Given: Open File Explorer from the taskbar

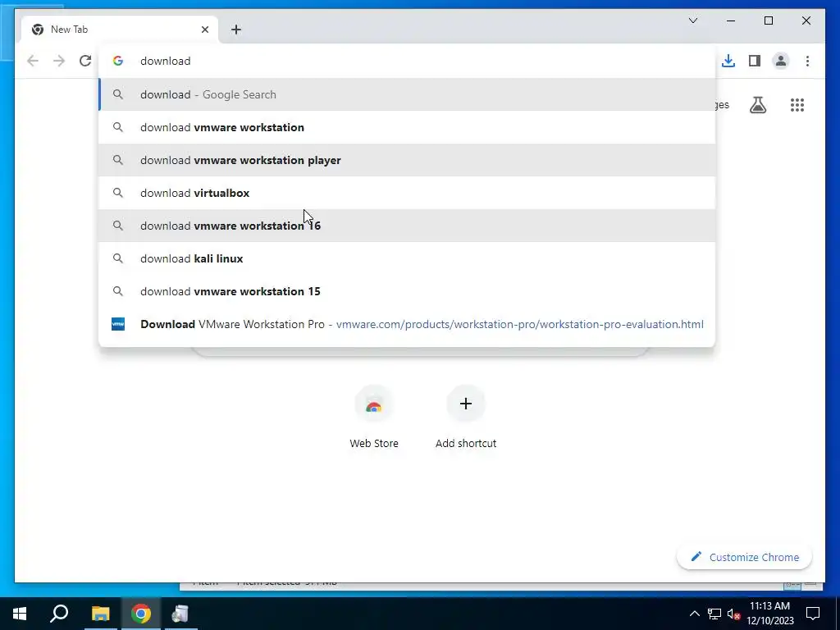Looking at the screenshot, I should click(x=100, y=614).
